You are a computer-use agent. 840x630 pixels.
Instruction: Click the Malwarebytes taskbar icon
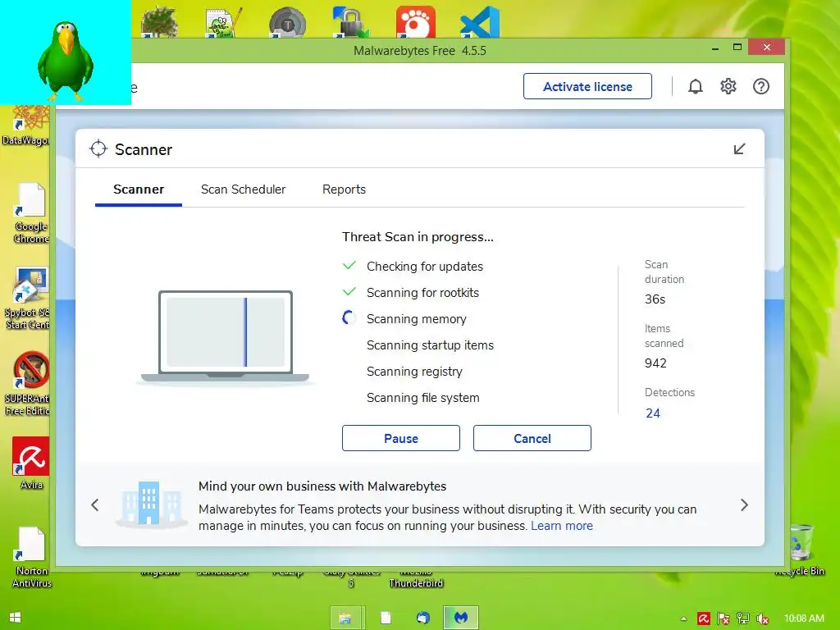(x=461, y=619)
